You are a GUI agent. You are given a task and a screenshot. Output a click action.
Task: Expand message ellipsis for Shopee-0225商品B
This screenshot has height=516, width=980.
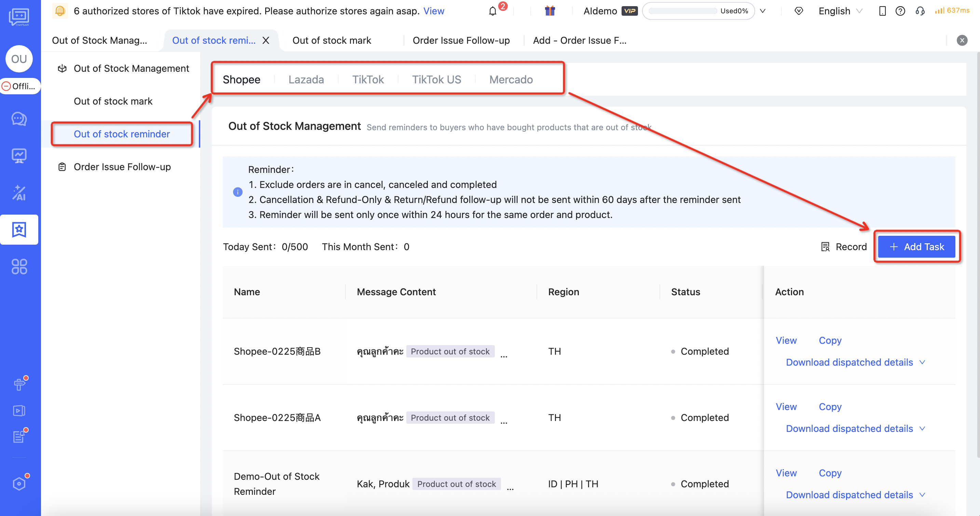point(504,355)
